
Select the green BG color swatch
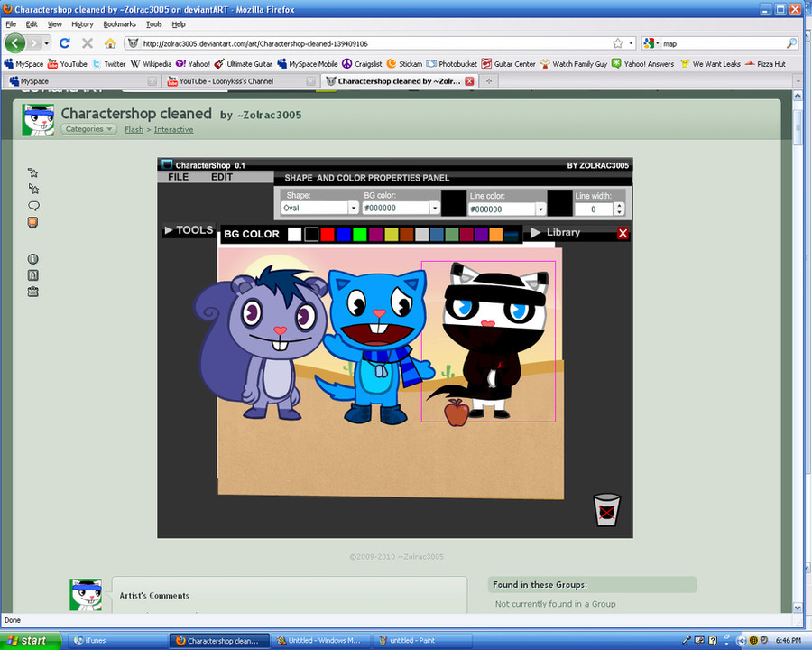tap(359, 235)
